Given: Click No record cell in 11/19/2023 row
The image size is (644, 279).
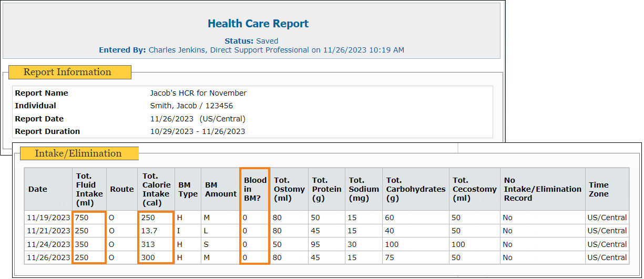Looking at the screenshot, I should (x=543, y=218).
